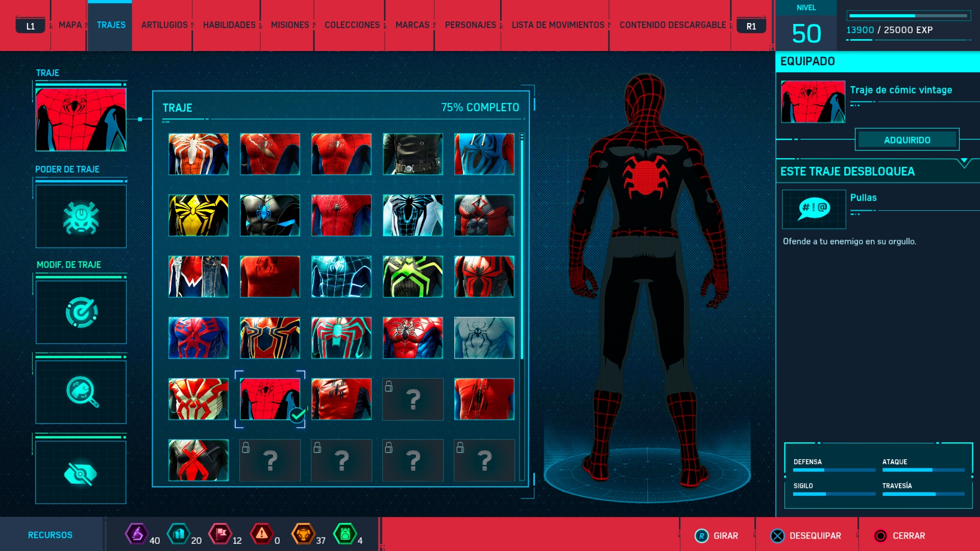Screen dimensions: 980x551
Task: Click the locked suit in fifth row
Action: [413, 399]
